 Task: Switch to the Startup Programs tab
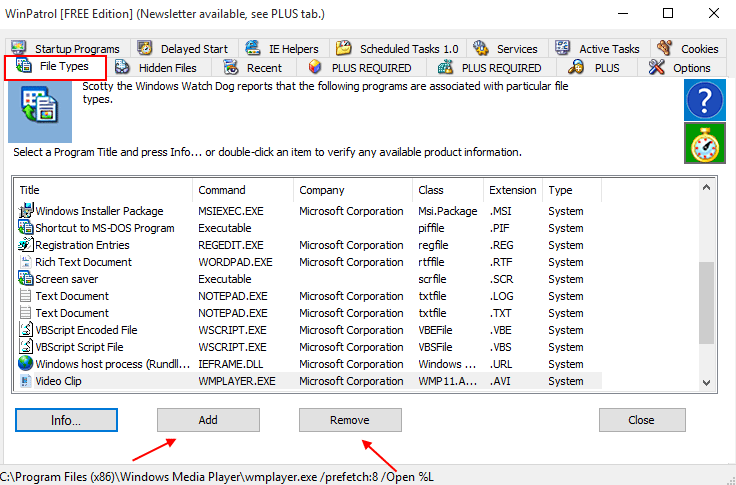(x=67, y=48)
